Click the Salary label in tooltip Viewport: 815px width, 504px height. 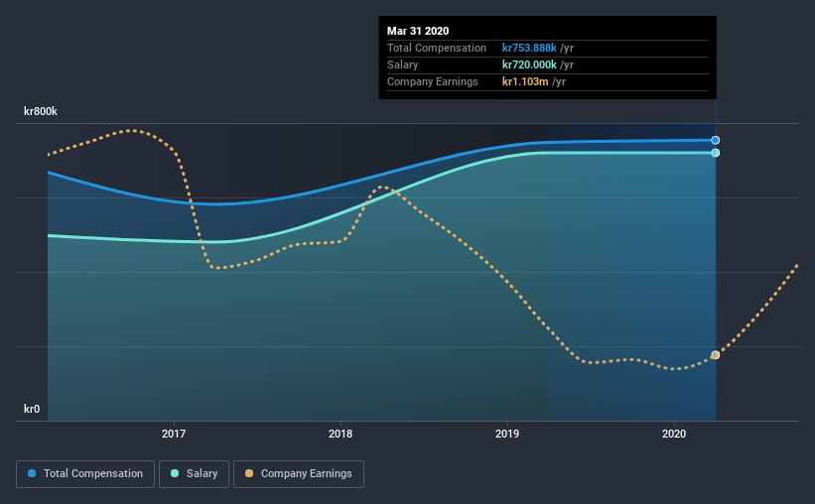point(402,64)
